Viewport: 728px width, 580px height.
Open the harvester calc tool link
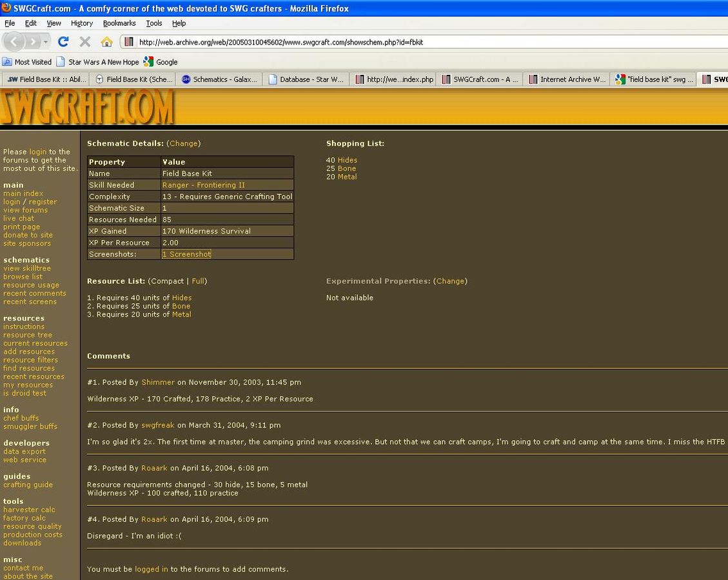click(29, 510)
